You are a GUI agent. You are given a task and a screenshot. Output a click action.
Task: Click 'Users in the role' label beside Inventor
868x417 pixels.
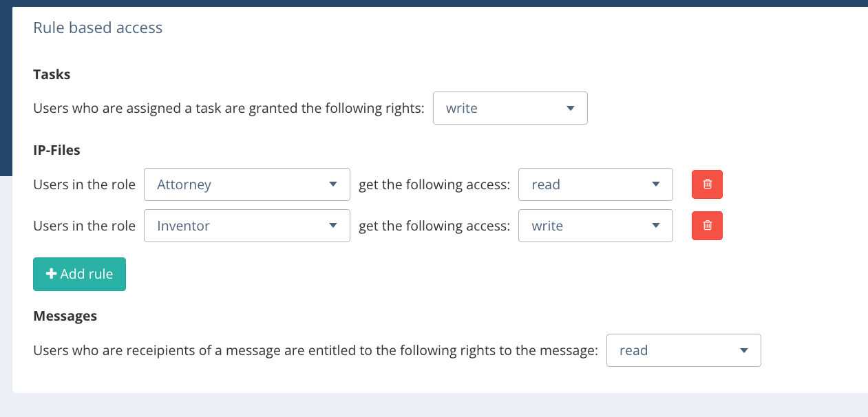coord(84,226)
